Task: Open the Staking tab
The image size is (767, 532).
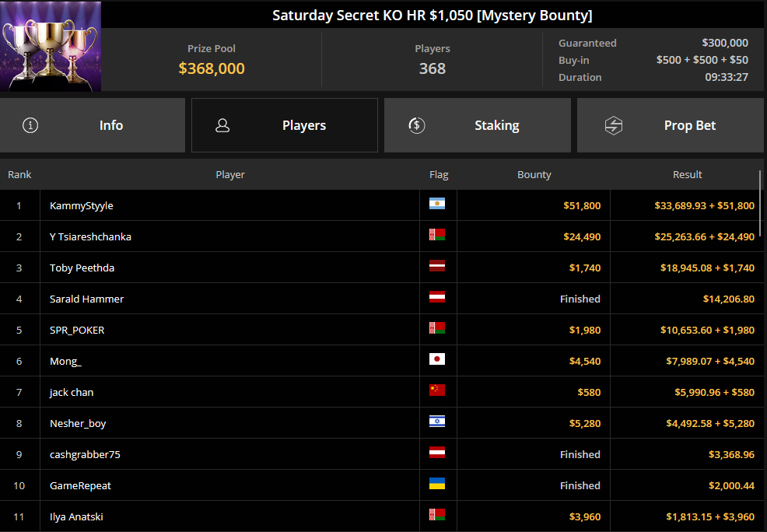Action: (478, 125)
